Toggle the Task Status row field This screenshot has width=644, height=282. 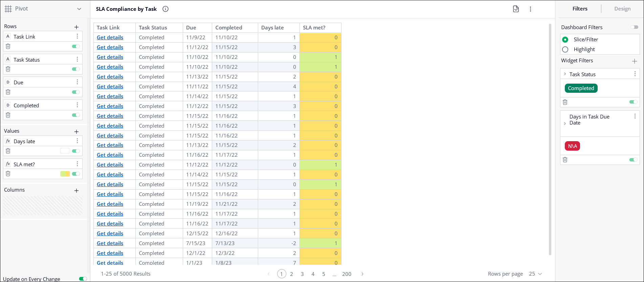(x=76, y=69)
